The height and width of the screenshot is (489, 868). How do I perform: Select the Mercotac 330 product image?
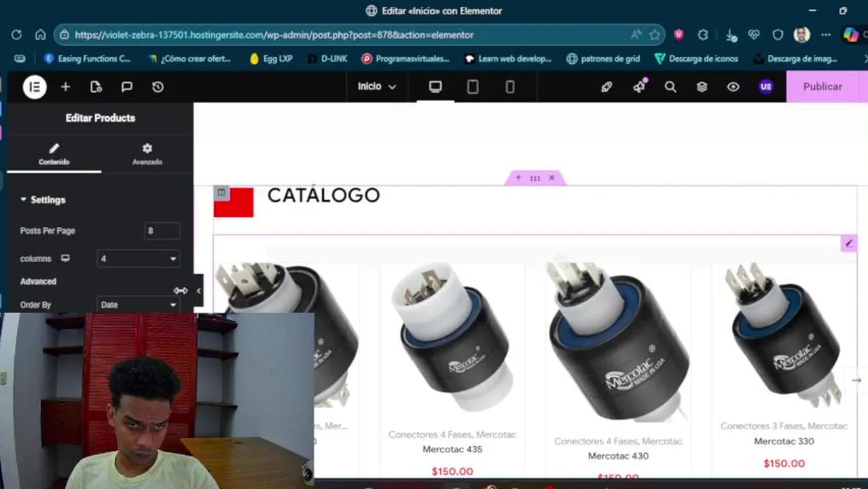[x=784, y=336]
